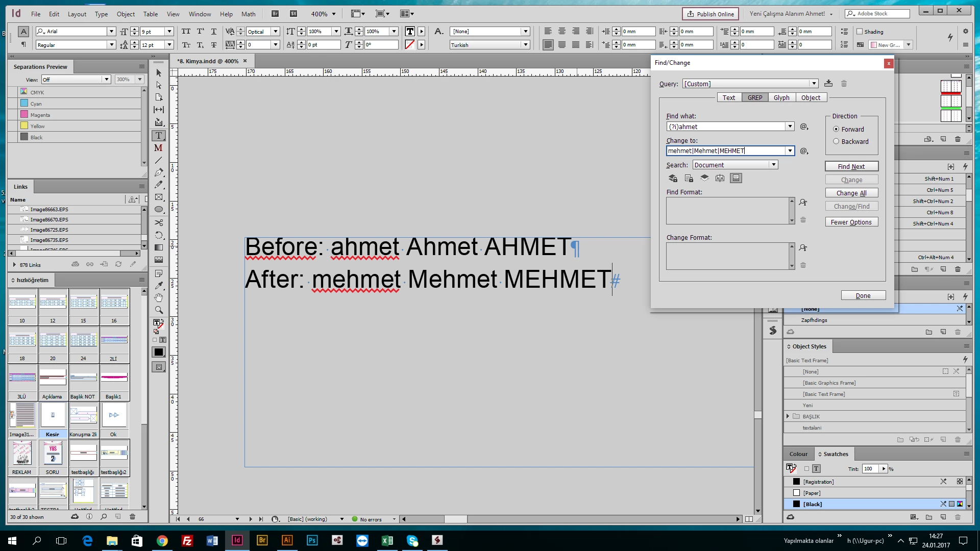
Task: Click the Fewer Options button
Action: pos(851,222)
